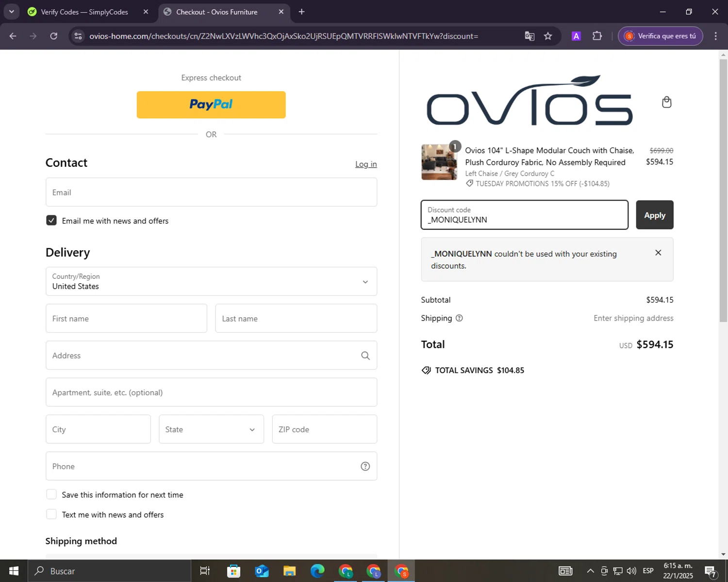This screenshot has width=728, height=582.
Task: Bookmark this page with the star icon
Action: 548,36
